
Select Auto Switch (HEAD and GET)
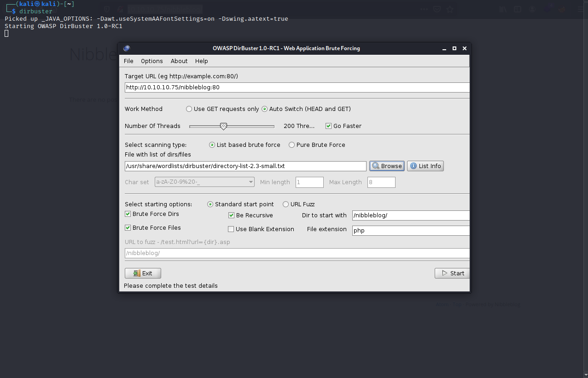coord(306,109)
